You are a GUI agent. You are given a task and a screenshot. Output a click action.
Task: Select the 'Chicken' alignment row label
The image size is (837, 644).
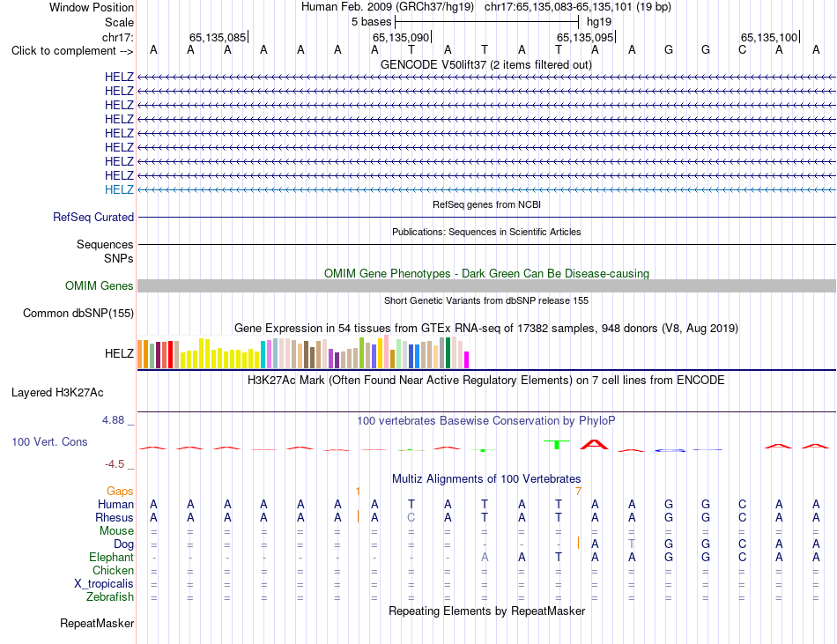pyautogui.click(x=113, y=571)
